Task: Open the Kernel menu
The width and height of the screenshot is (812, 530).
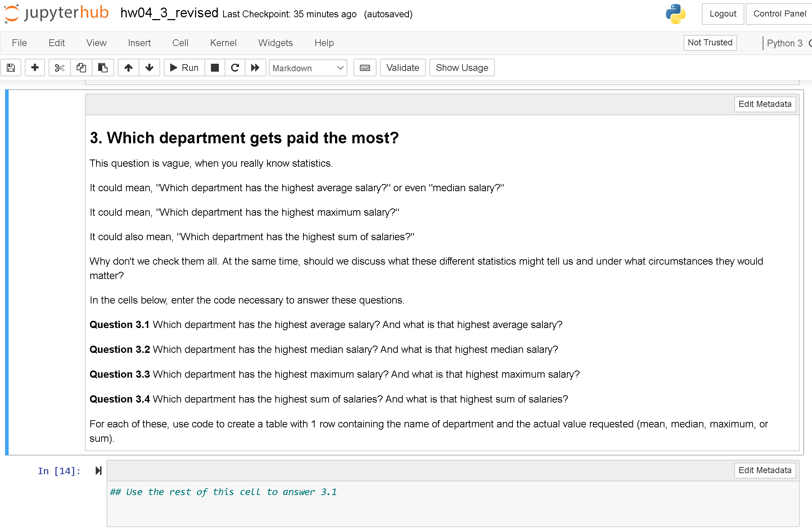Action: coord(223,43)
